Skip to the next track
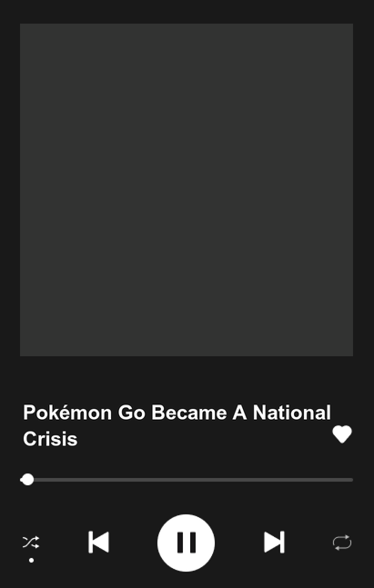The image size is (374, 588). (x=274, y=543)
